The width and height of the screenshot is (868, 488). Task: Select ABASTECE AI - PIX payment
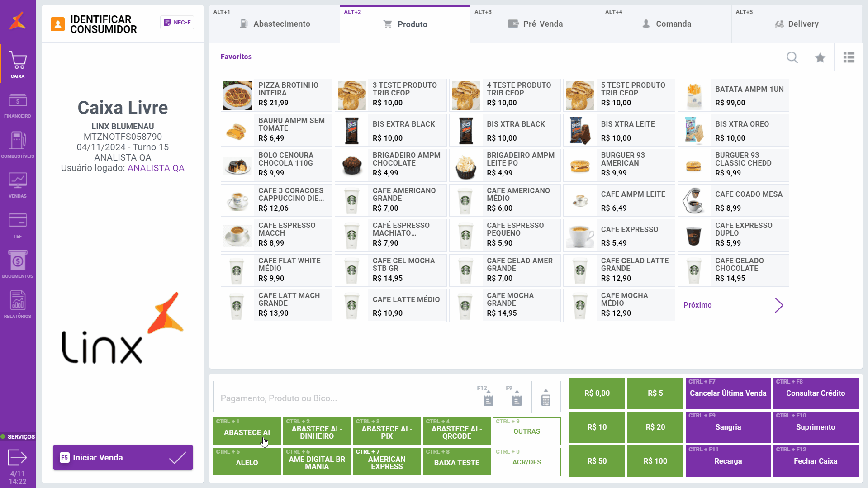[x=387, y=431]
